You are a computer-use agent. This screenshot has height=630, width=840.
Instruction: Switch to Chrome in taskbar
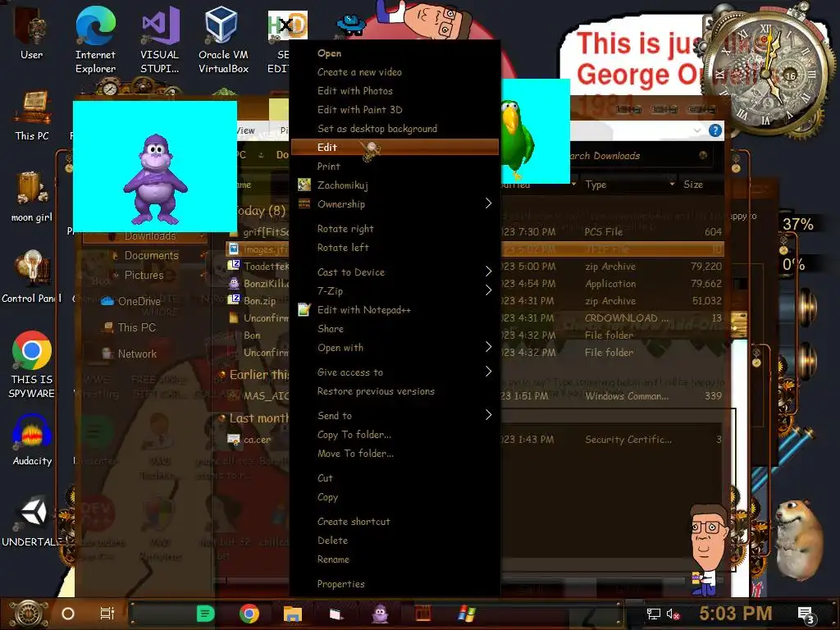(249, 614)
